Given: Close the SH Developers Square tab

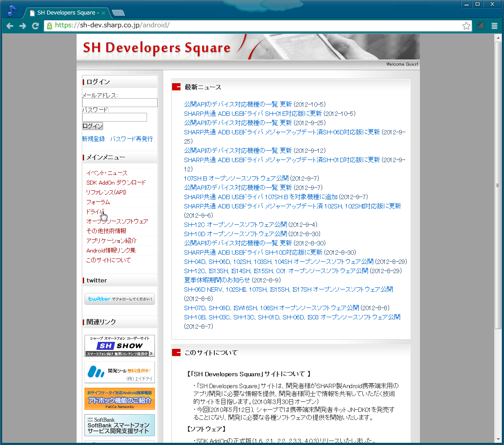Looking at the screenshot, I should click(103, 13).
